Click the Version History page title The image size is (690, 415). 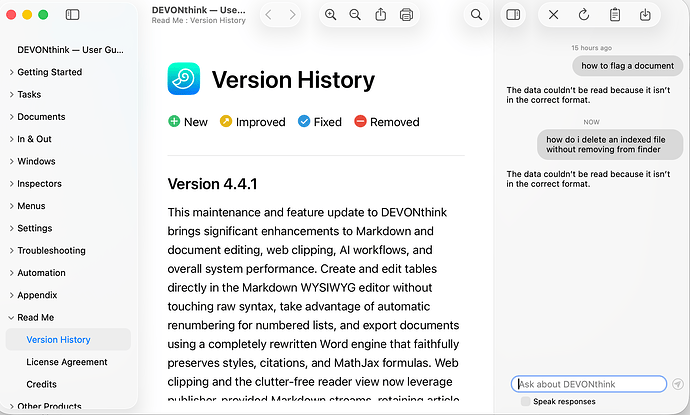[x=293, y=80]
